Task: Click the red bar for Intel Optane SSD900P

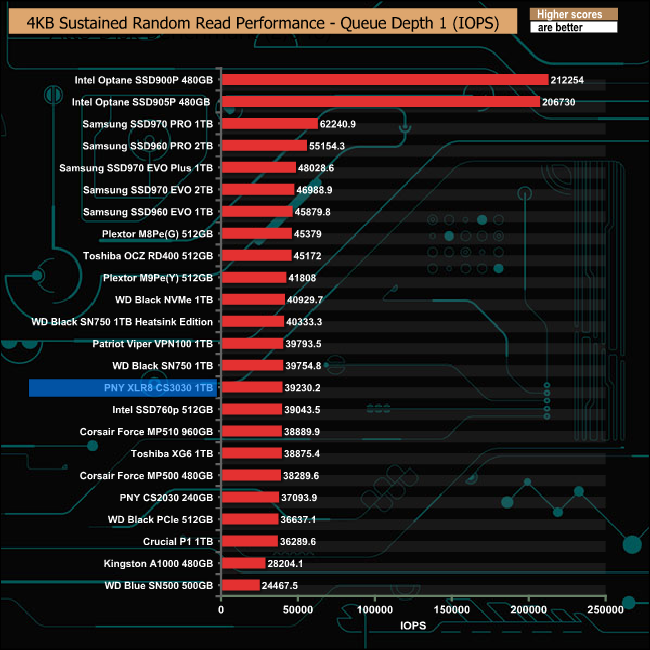Action: coord(385,80)
